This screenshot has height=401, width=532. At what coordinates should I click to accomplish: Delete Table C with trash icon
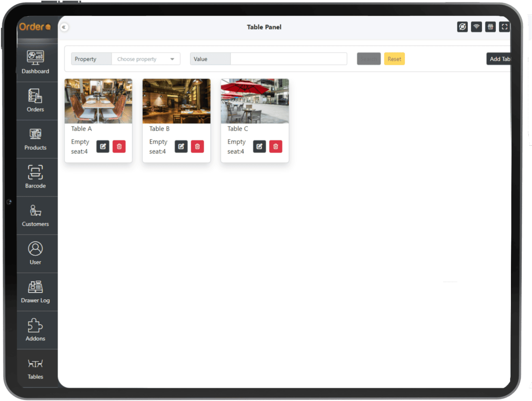pyautogui.click(x=276, y=147)
